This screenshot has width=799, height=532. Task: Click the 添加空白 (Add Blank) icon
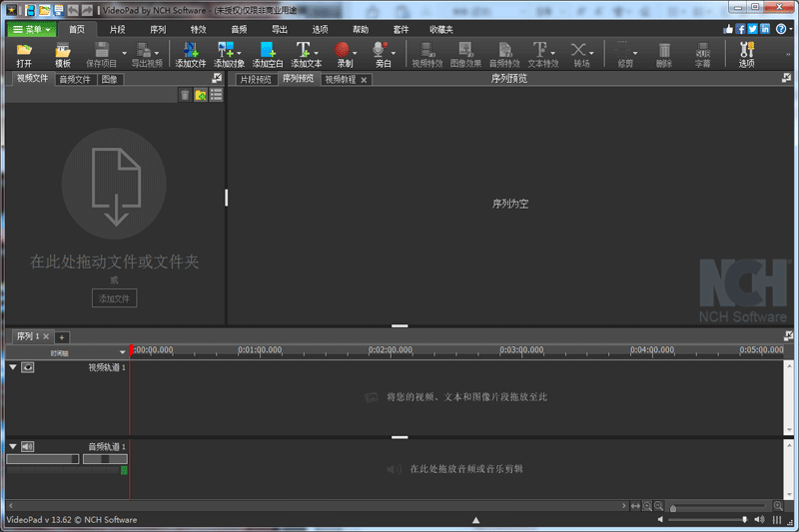tap(267, 51)
